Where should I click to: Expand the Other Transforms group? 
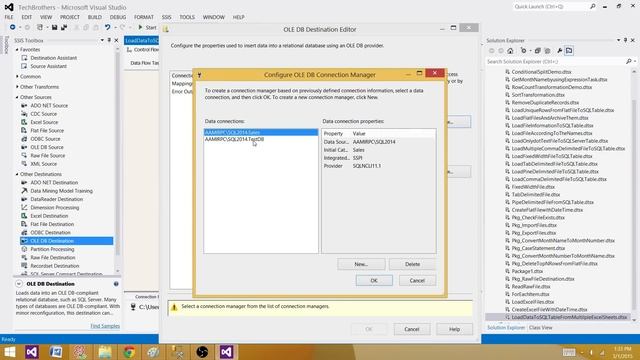17,87
